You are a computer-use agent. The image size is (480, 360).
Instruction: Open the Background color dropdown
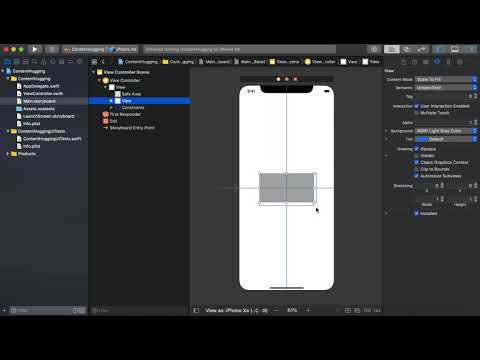pos(446,131)
